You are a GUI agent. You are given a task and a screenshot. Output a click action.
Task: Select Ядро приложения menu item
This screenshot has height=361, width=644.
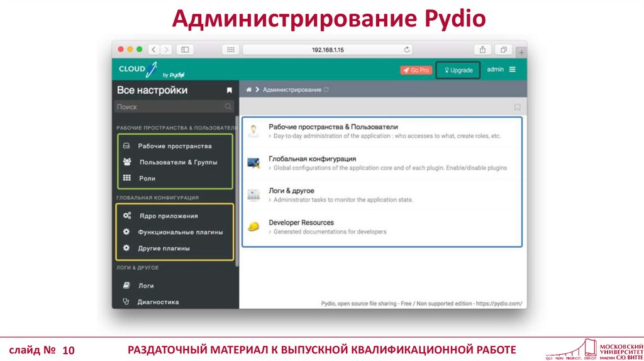pos(169,216)
